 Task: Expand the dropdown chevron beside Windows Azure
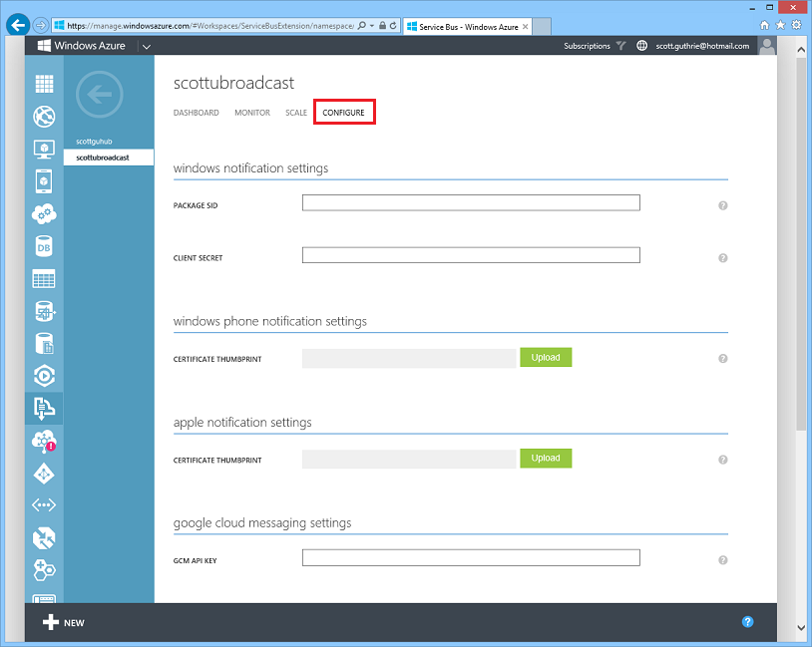(147, 47)
